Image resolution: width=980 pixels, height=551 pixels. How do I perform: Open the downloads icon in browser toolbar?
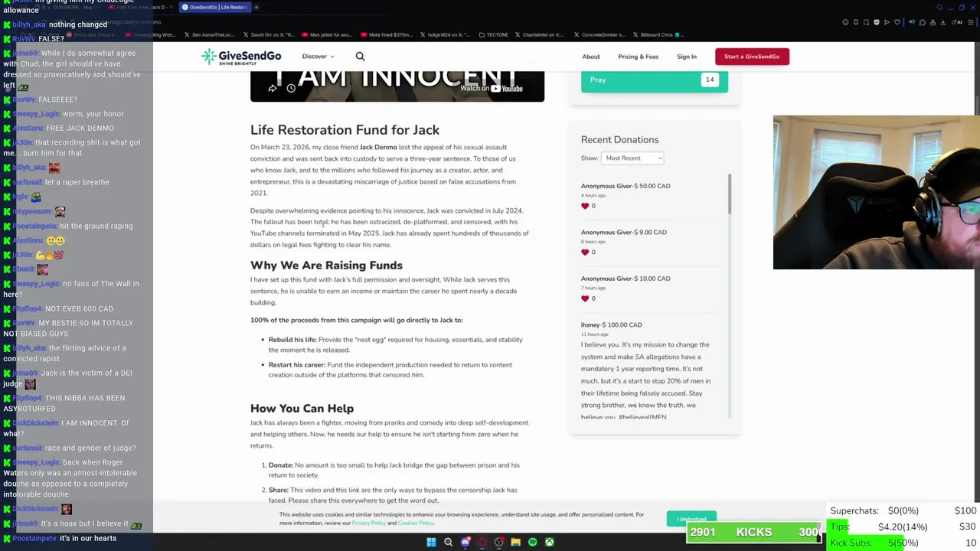pyautogui.click(x=942, y=22)
